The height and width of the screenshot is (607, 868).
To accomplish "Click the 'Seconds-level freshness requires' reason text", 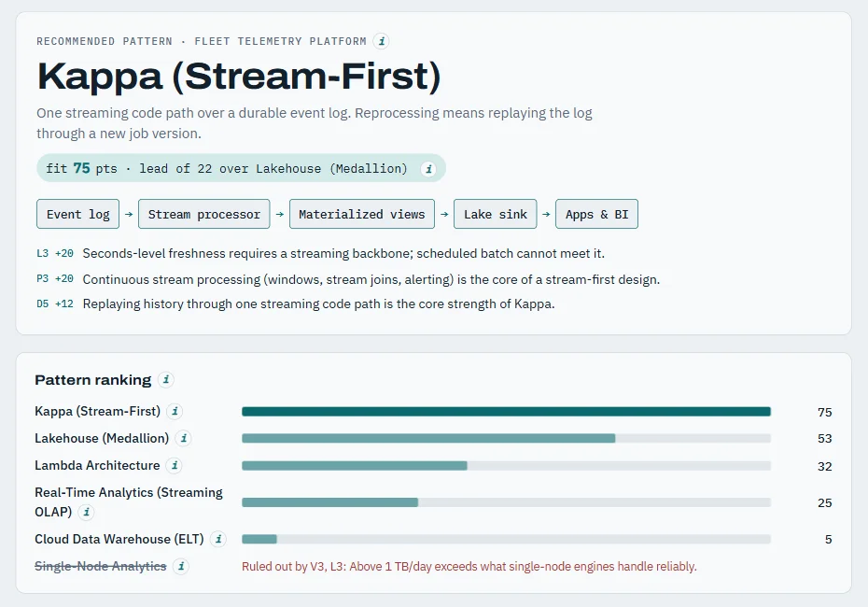I will pyautogui.click(x=343, y=254).
